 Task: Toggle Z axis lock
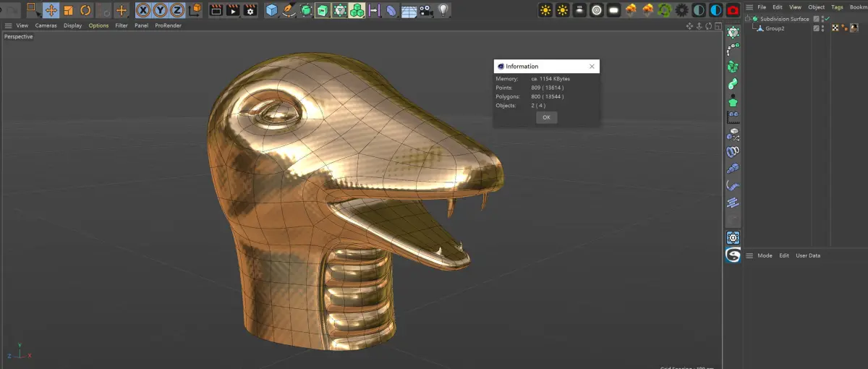(176, 10)
